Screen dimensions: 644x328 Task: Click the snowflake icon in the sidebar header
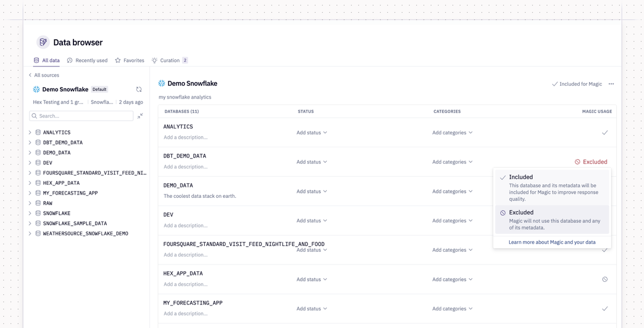coord(36,90)
